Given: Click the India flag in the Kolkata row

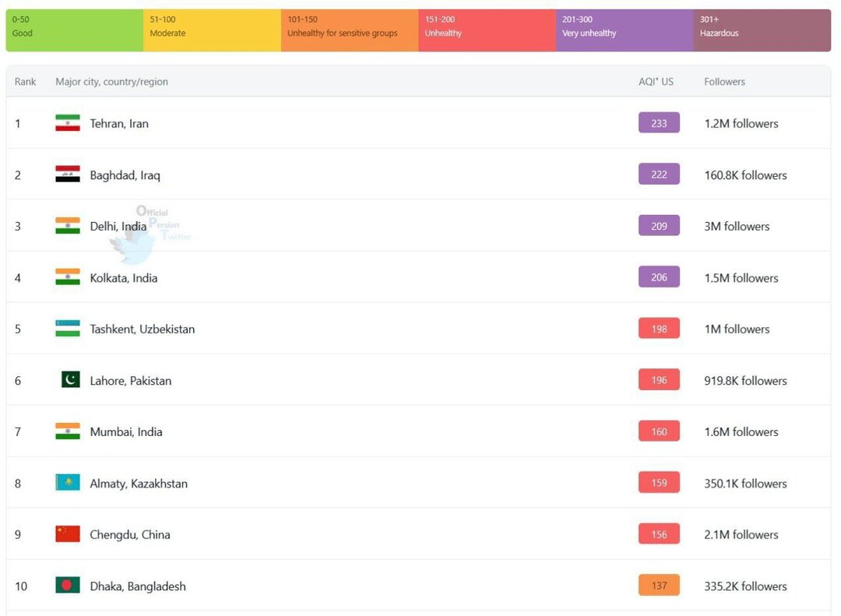Looking at the screenshot, I should click(68, 277).
